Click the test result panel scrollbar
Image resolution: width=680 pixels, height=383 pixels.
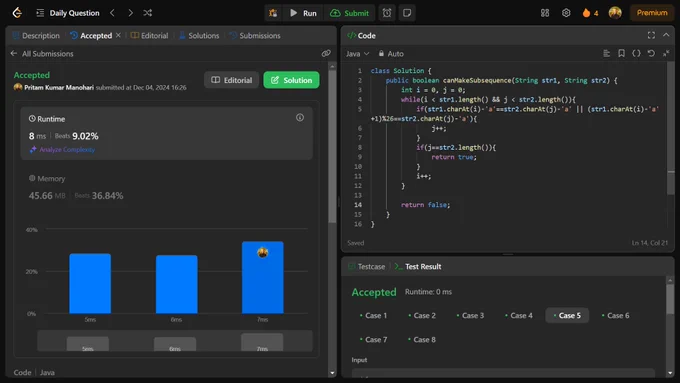[x=670, y=299]
